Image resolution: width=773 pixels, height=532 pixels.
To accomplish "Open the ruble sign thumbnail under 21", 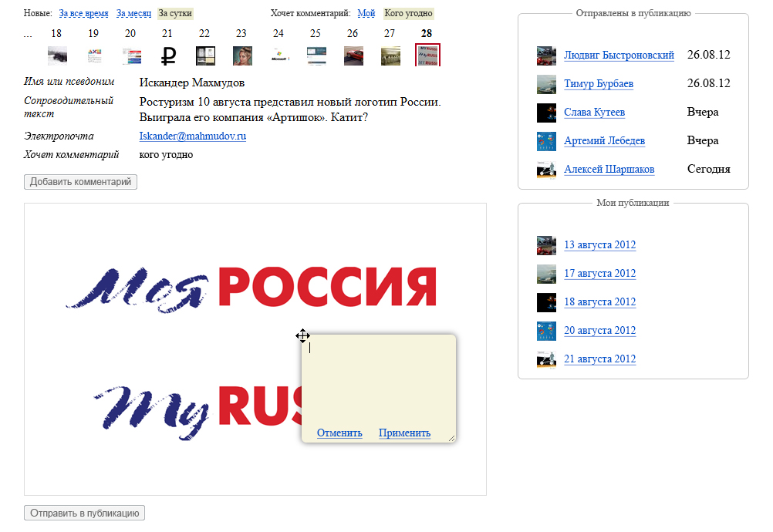I will click(168, 56).
